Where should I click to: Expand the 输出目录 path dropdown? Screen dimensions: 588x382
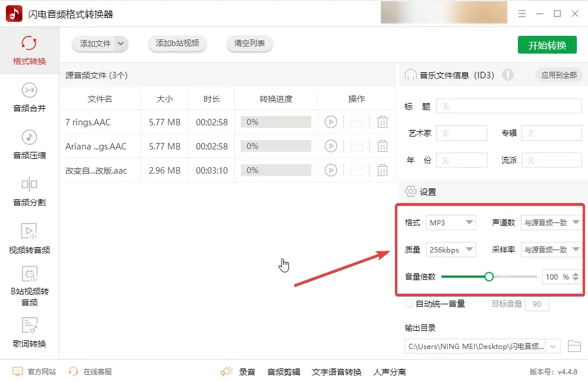(552, 346)
